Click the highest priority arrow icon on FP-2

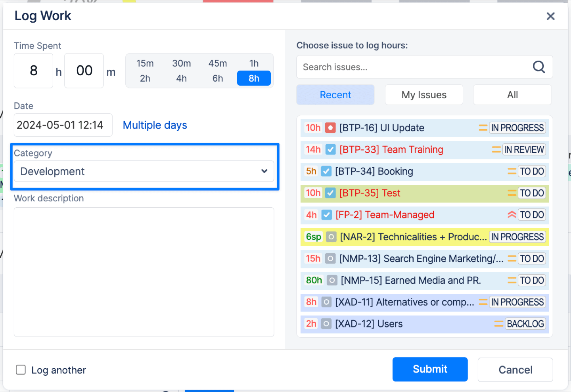512,214
